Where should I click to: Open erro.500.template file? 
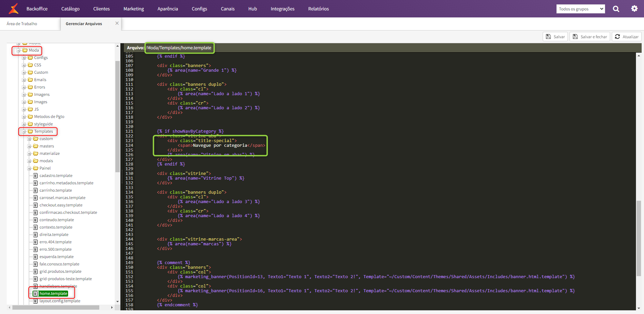pos(55,249)
